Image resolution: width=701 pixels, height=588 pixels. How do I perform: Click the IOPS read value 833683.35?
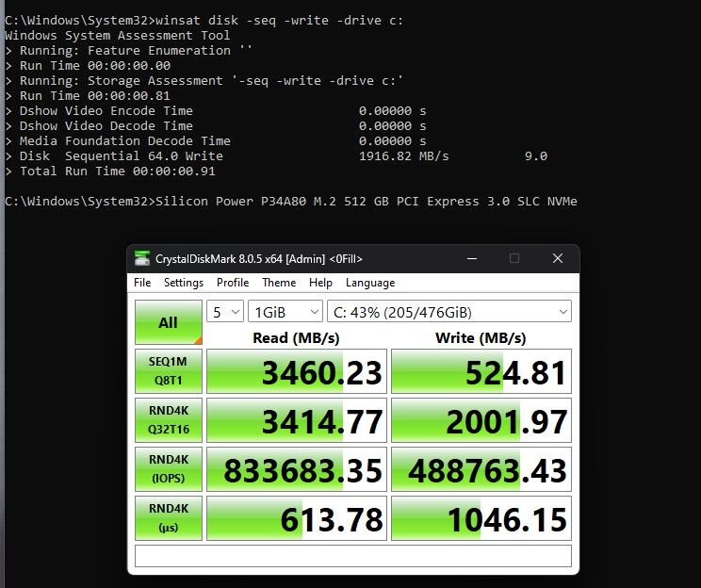click(x=297, y=469)
